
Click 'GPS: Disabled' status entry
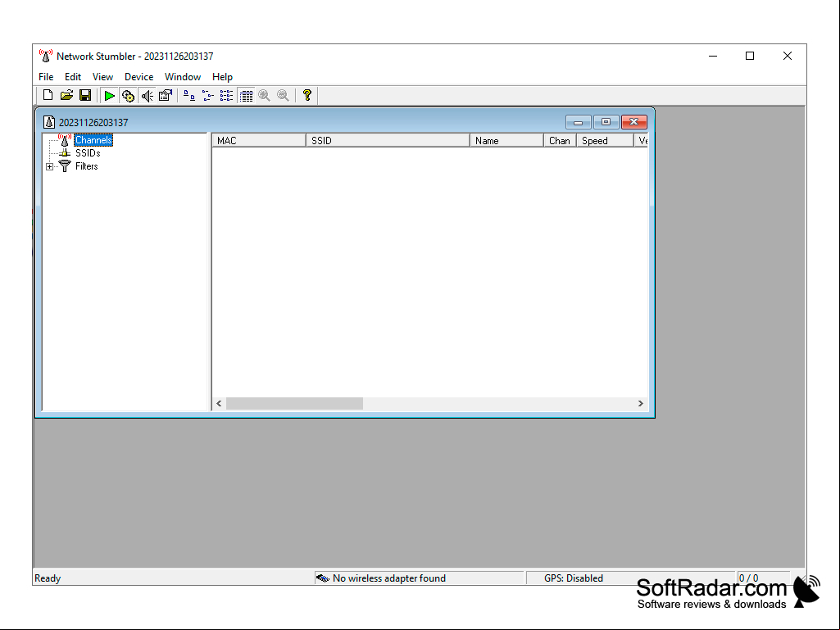pos(574,578)
